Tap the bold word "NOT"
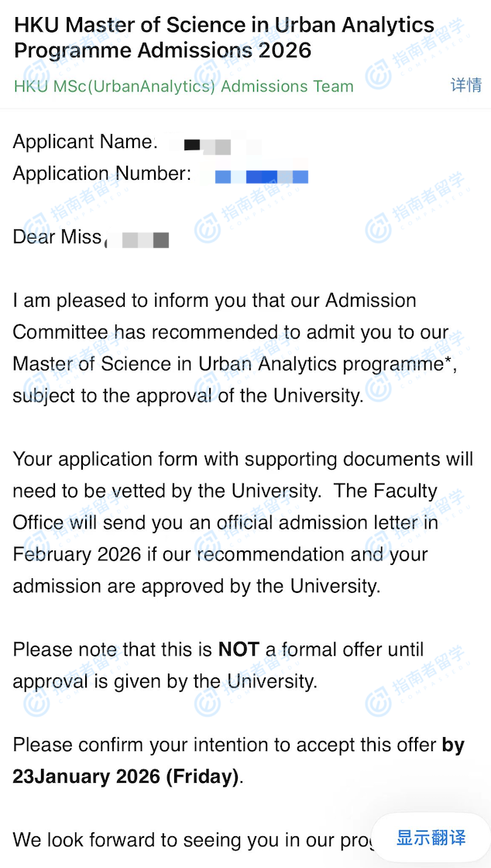The height and width of the screenshot is (868, 491). click(239, 649)
